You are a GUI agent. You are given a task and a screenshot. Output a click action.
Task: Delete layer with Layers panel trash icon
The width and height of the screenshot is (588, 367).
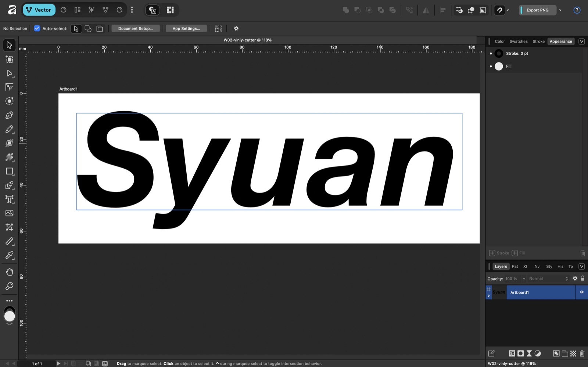tap(582, 353)
